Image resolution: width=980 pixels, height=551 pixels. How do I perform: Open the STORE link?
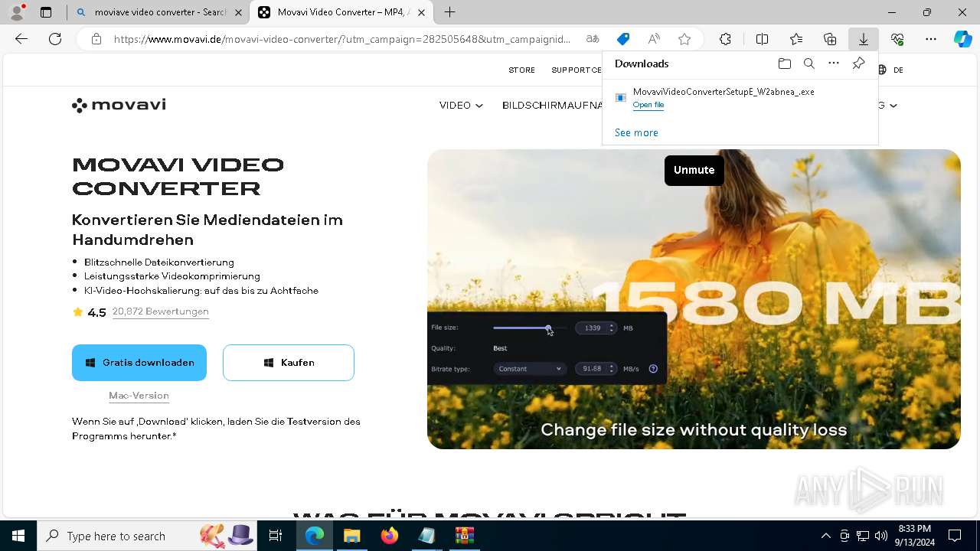(x=522, y=70)
